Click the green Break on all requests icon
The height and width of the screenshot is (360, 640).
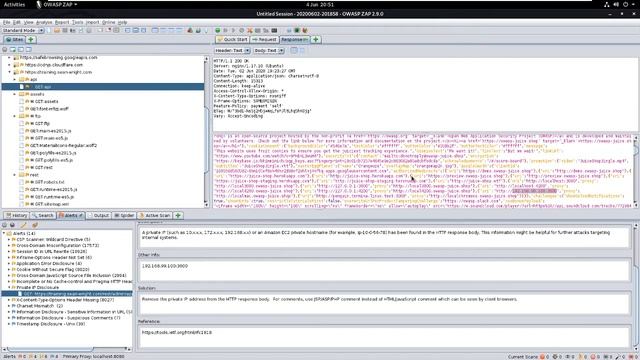[x=218, y=31]
